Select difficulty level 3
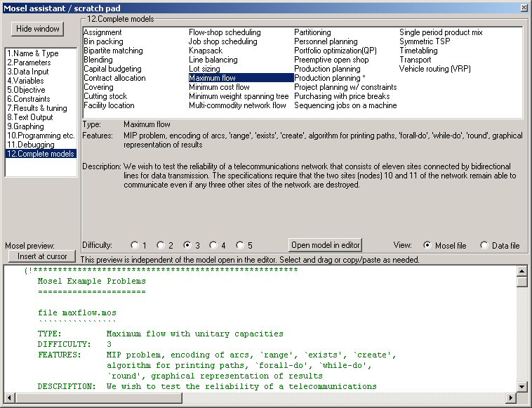The height and width of the screenshot is (408, 532). [x=187, y=245]
